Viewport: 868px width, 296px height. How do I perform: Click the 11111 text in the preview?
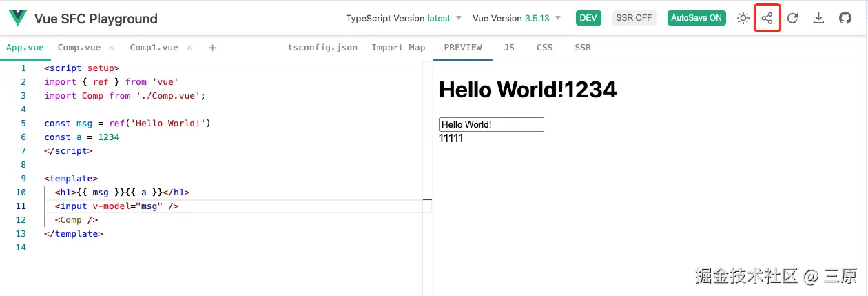[x=451, y=139]
